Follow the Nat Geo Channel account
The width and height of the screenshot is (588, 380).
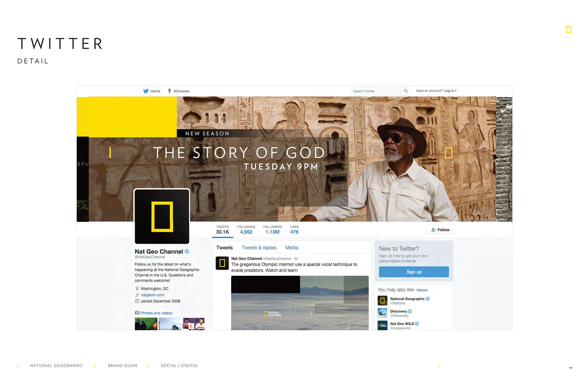(x=440, y=230)
